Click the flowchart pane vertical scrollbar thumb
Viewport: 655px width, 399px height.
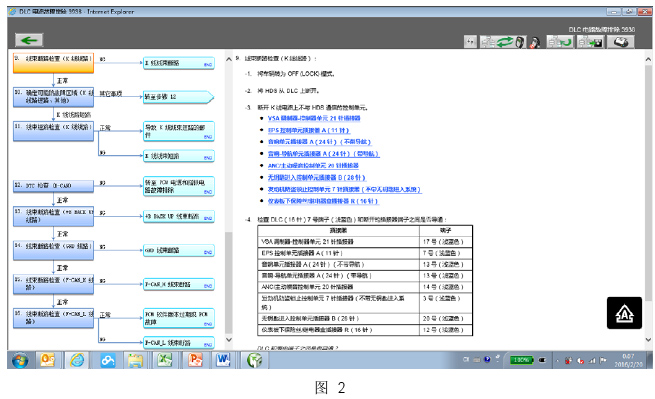pos(228,282)
